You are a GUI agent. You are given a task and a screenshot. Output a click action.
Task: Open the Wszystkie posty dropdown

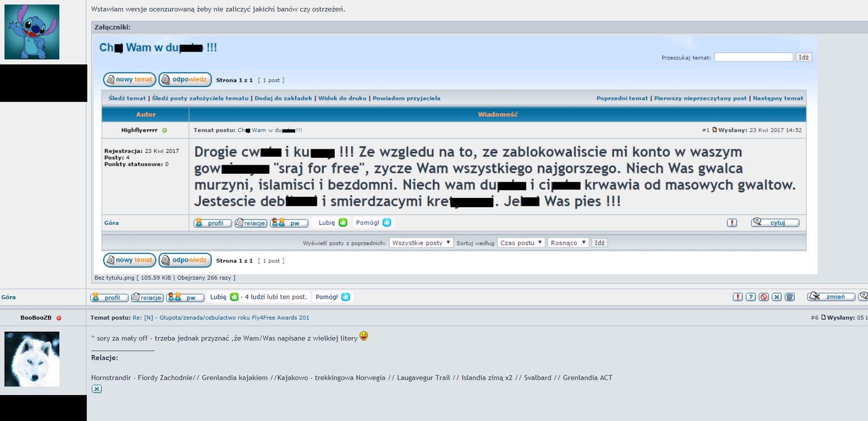click(421, 243)
